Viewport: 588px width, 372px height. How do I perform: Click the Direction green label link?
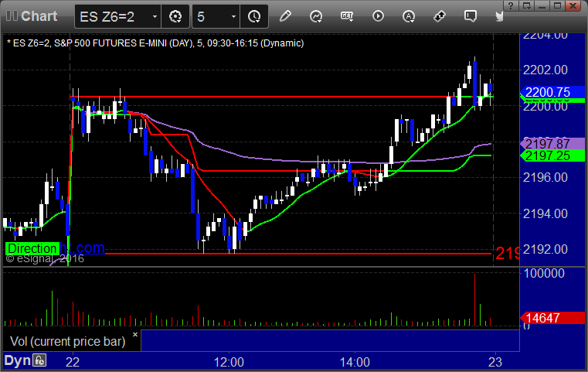coord(32,248)
